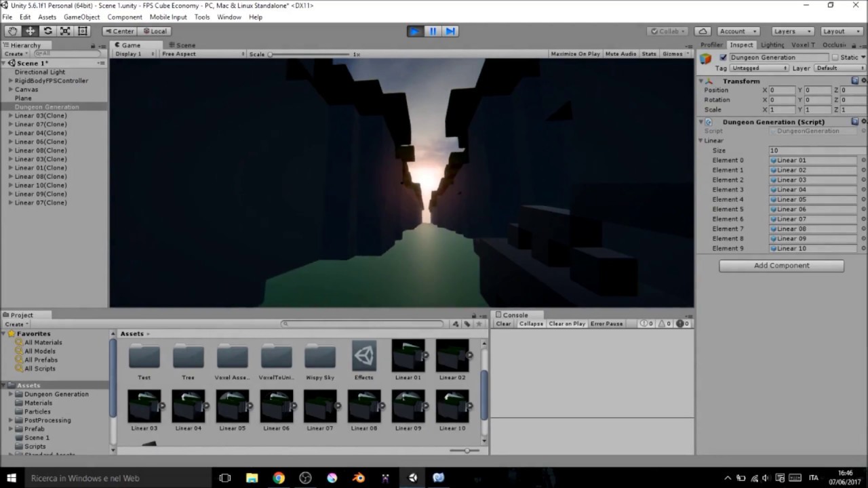Select the Move tool in the toolbar

click(31, 31)
